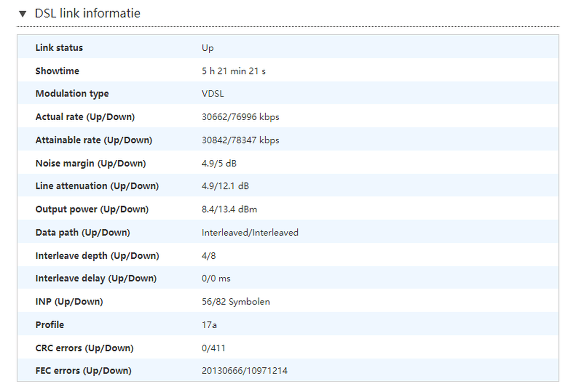Click the Output power (Up/Down) label
This screenshot has width=568, height=392.
[92, 209]
